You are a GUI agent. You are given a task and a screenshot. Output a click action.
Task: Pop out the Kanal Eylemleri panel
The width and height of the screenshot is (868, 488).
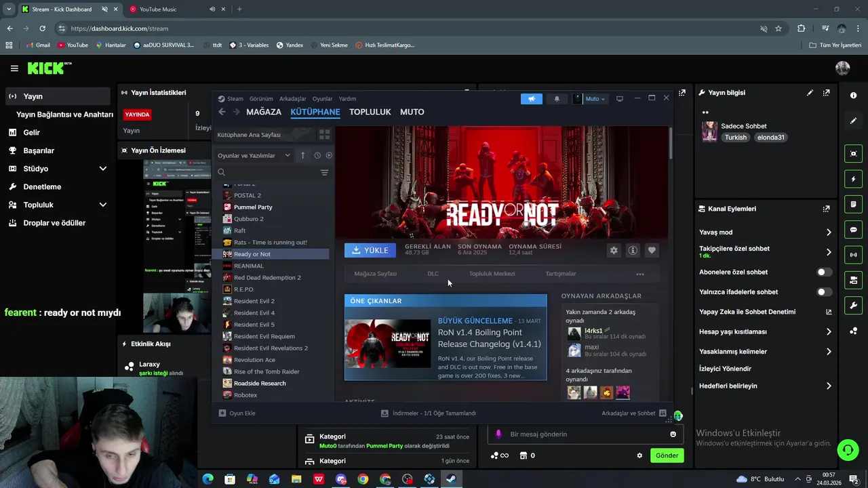point(826,209)
